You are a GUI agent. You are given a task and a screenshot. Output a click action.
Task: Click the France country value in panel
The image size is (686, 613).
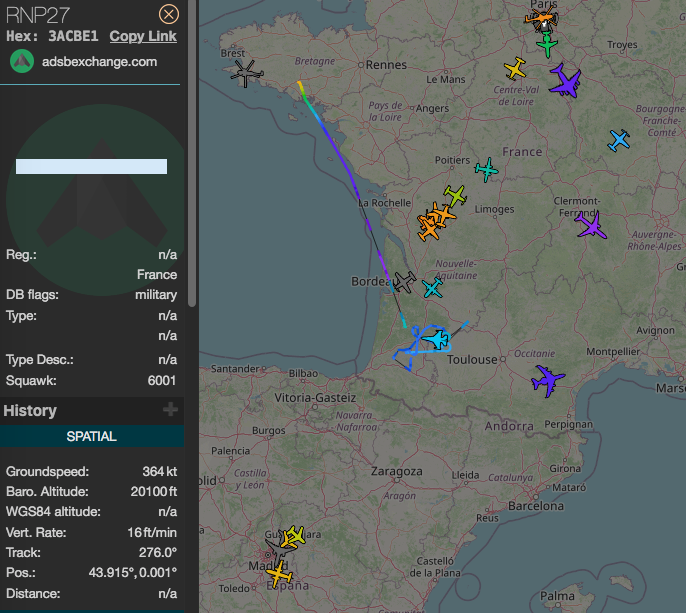pos(157,275)
